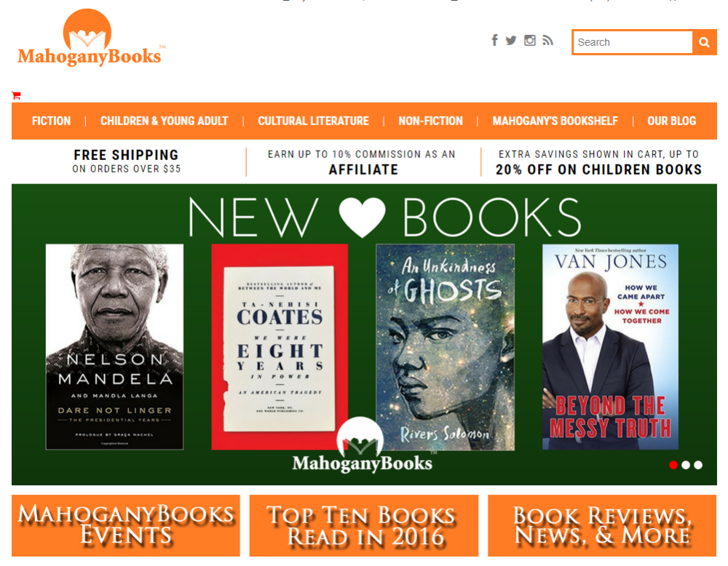Open the RSS feed icon
The width and height of the screenshot is (728, 566).
click(x=548, y=40)
